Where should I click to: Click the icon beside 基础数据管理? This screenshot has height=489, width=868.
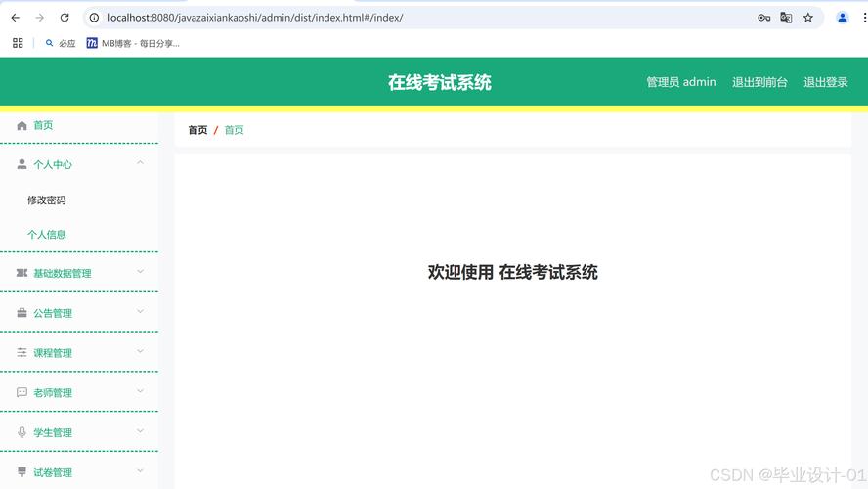(22, 273)
